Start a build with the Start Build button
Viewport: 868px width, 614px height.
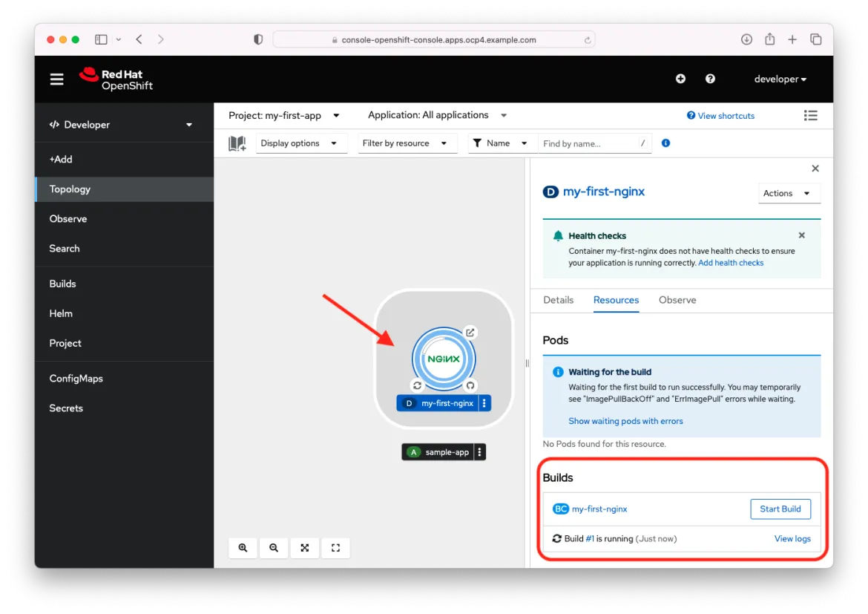click(780, 509)
